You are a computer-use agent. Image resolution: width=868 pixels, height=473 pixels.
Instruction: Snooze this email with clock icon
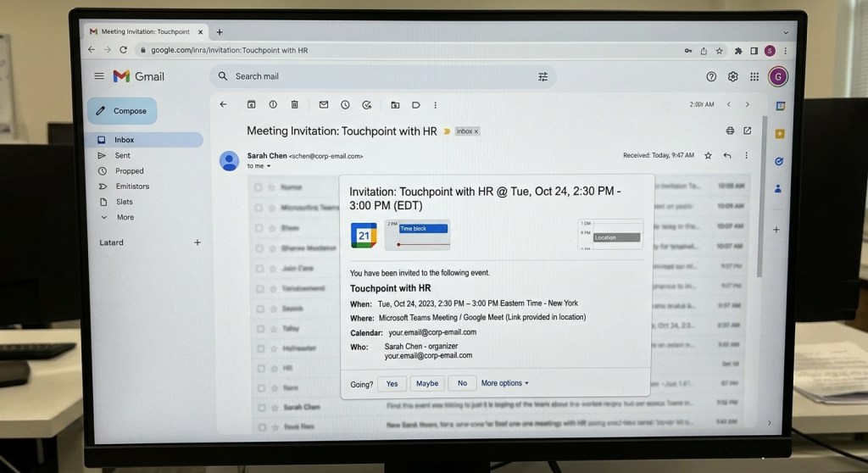coord(346,104)
